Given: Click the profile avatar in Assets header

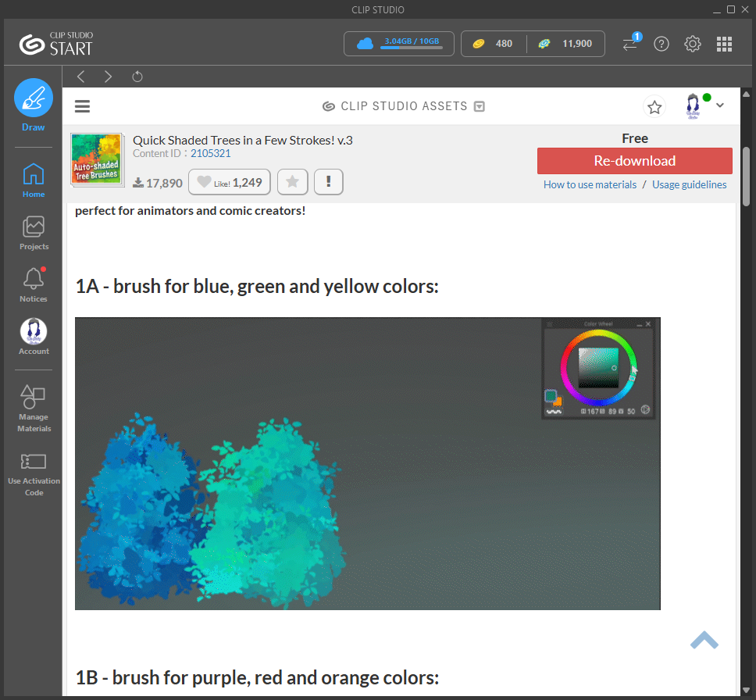Looking at the screenshot, I should tap(693, 106).
